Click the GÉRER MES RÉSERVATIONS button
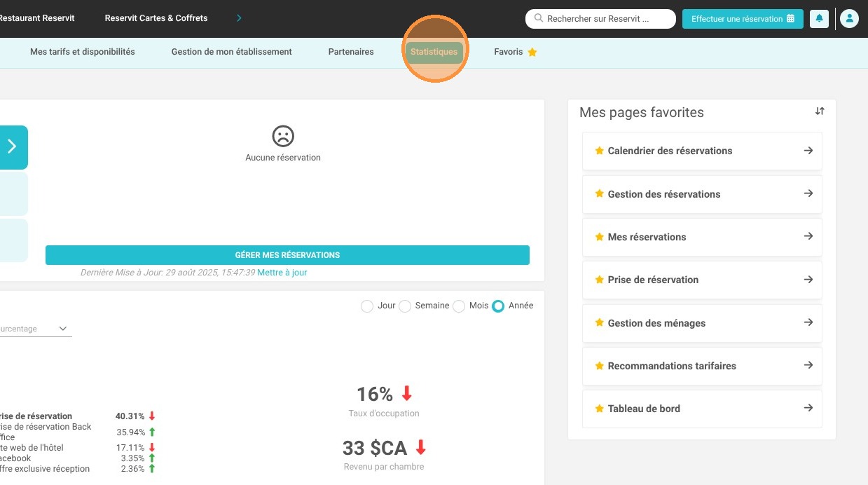 point(287,255)
